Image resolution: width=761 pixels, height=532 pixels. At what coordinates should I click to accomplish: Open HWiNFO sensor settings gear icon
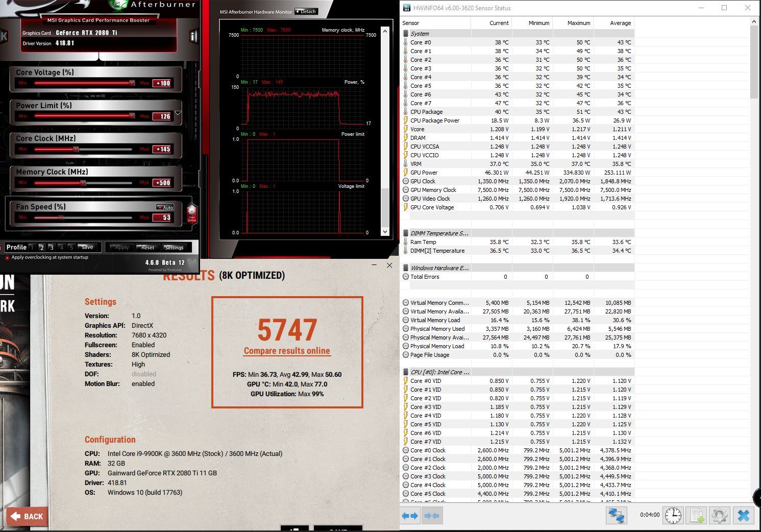click(x=720, y=516)
